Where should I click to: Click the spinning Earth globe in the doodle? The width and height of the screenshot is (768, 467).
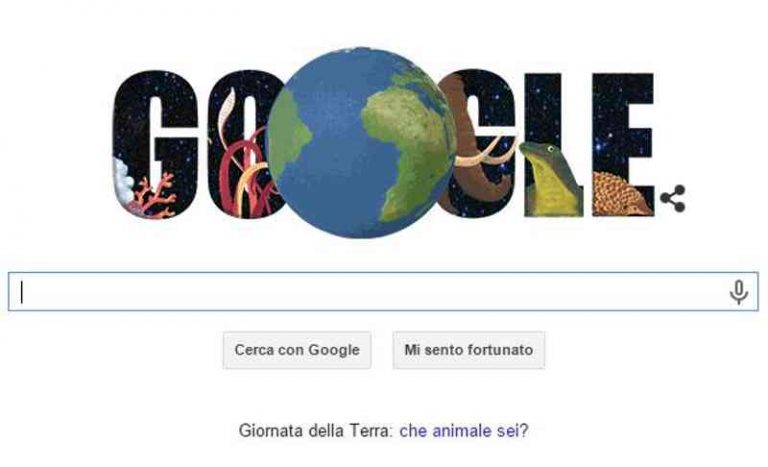click(362, 143)
